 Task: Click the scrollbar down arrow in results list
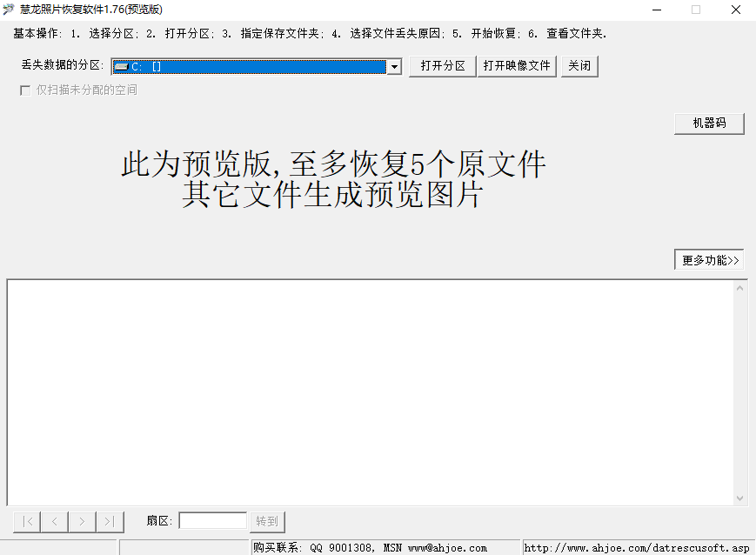click(x=740, y=498)
